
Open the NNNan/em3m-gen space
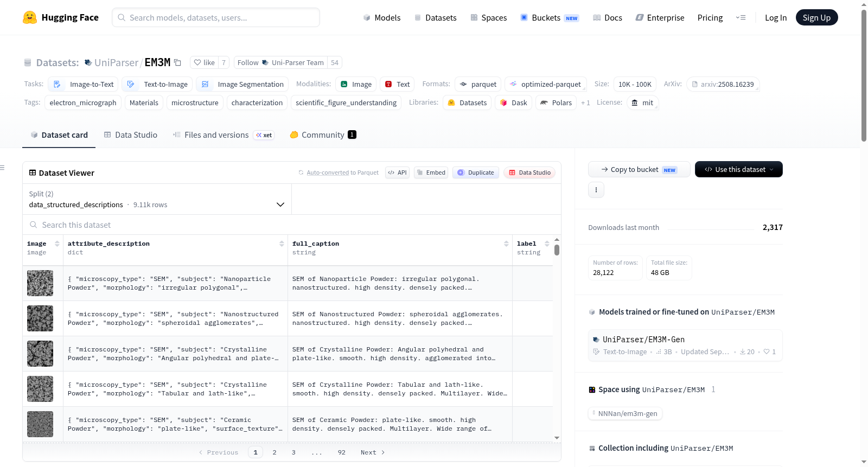[x=626, y=413]
